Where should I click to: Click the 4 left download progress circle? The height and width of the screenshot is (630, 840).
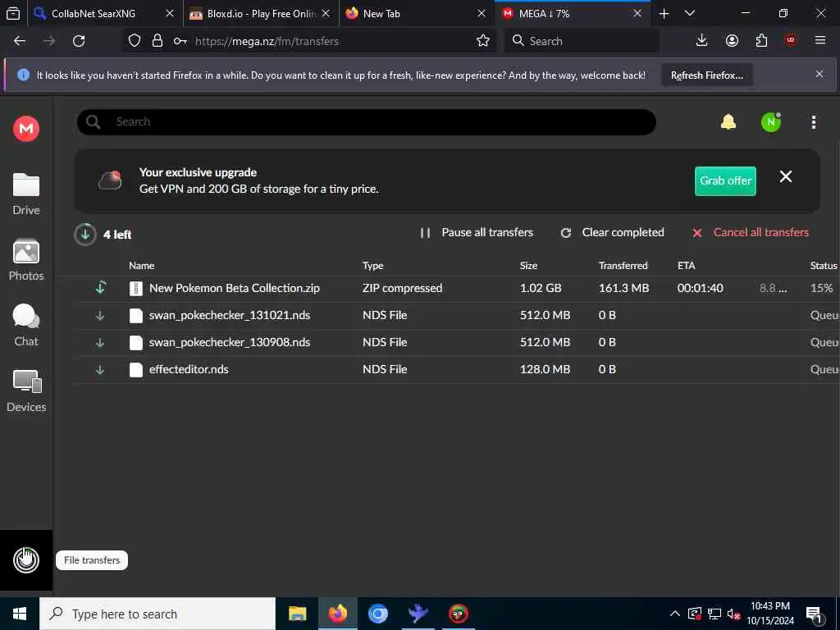(x=84, y=235)
